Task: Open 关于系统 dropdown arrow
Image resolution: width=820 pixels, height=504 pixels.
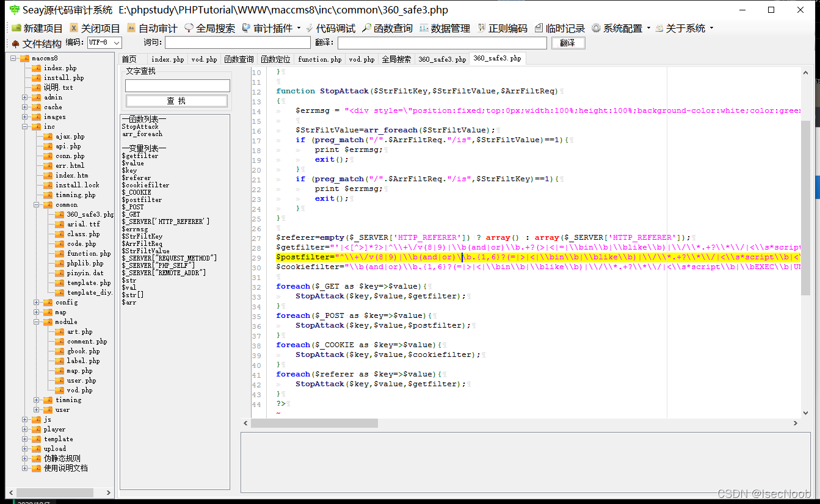Action: pos(711,29)
